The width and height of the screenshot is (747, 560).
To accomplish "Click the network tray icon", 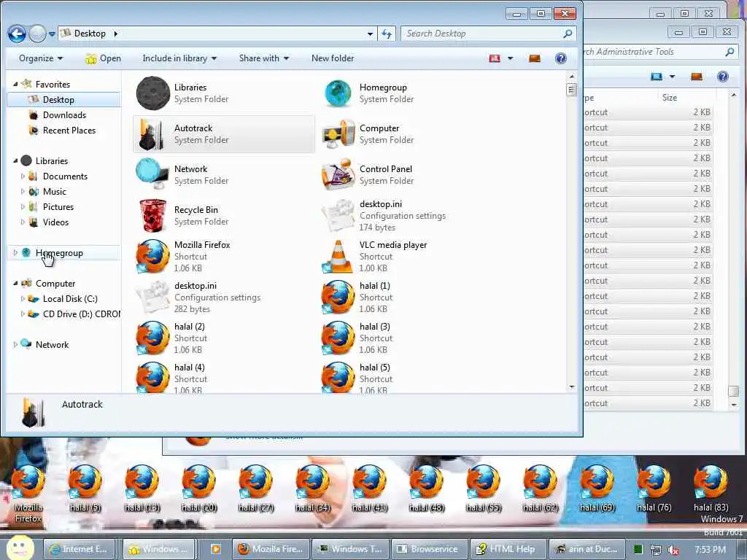I will 656,550.
